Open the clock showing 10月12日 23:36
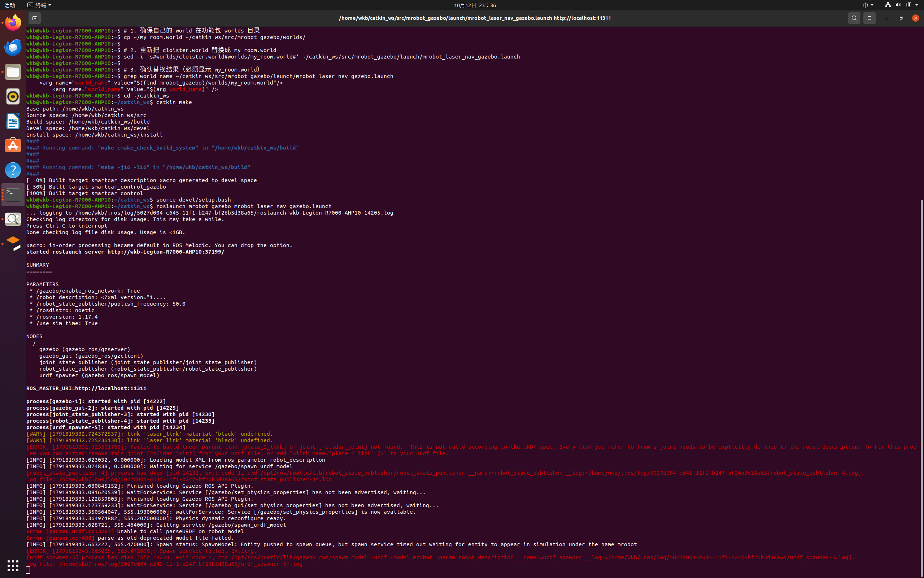The width and height of the screenshot is (924, 578). tap(475, 5)
